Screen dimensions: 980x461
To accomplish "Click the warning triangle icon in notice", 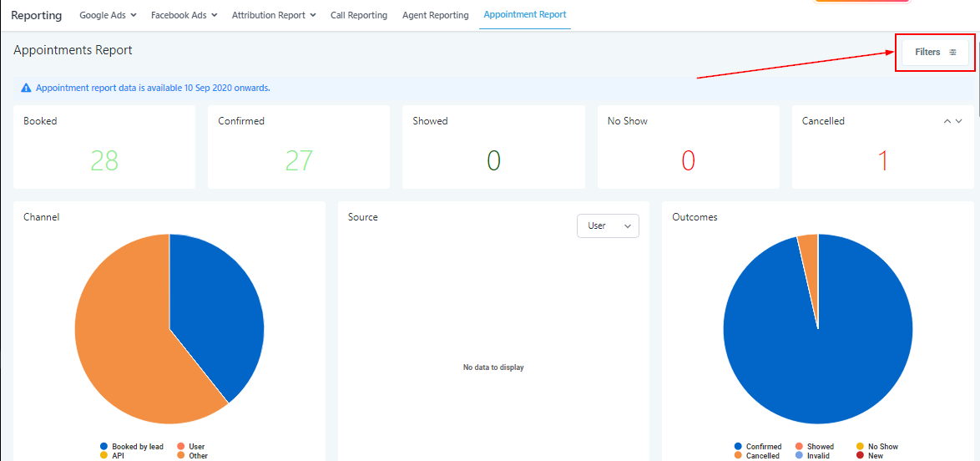I will 27,88.
